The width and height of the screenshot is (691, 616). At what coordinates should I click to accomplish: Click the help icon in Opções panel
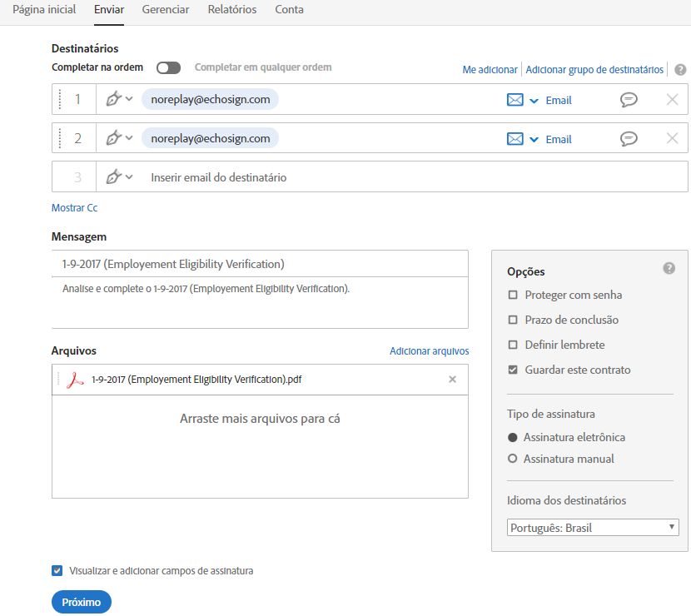point(669,268)
